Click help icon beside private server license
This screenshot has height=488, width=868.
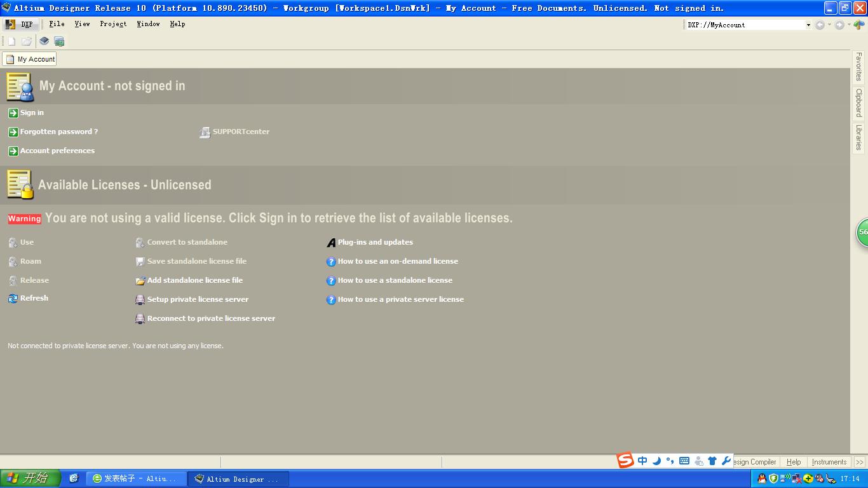[331, 300]
